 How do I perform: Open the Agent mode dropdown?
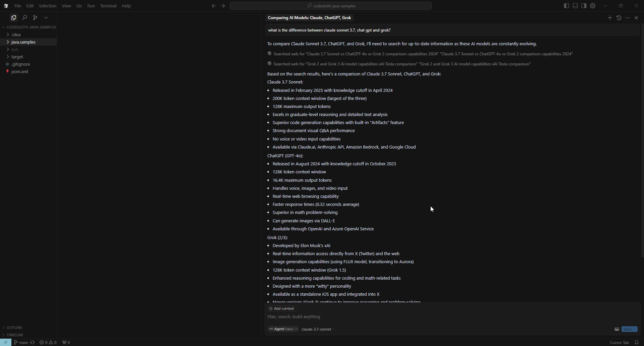(x=283, y=329)
